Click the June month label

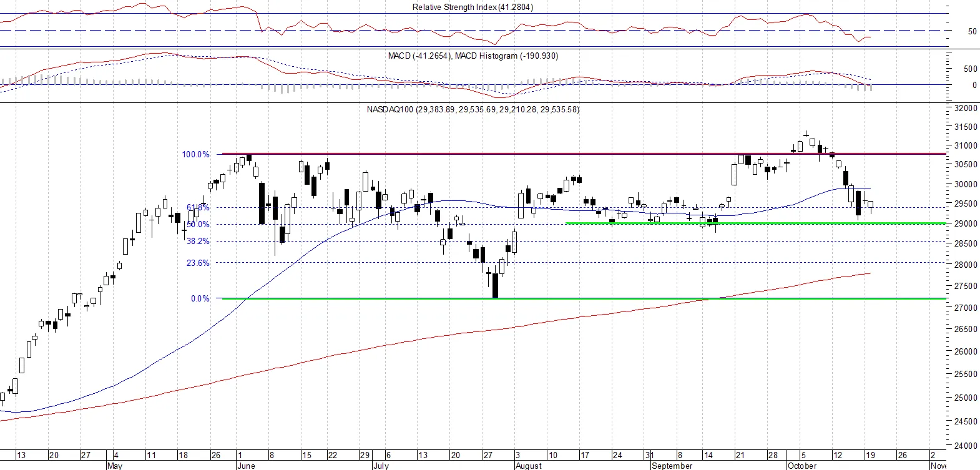(x=246, y=466)
